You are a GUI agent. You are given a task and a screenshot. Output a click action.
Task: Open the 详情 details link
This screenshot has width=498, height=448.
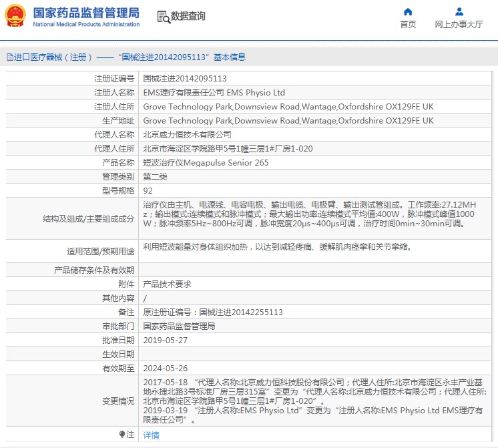(151, 435)
